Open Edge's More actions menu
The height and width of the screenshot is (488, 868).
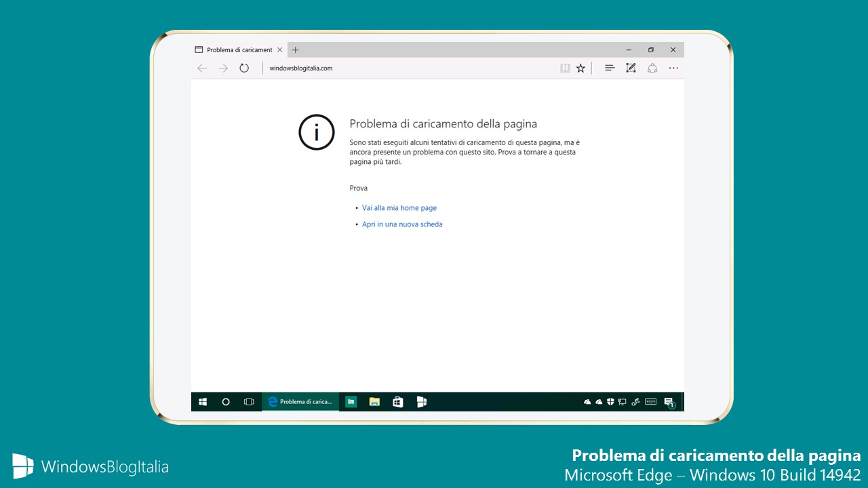click(x=673, y=68)
